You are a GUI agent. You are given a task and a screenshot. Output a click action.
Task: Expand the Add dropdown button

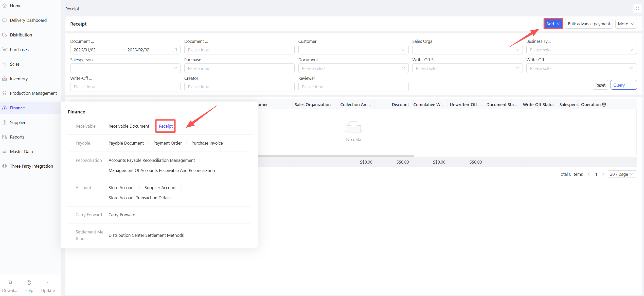(553, 24)
